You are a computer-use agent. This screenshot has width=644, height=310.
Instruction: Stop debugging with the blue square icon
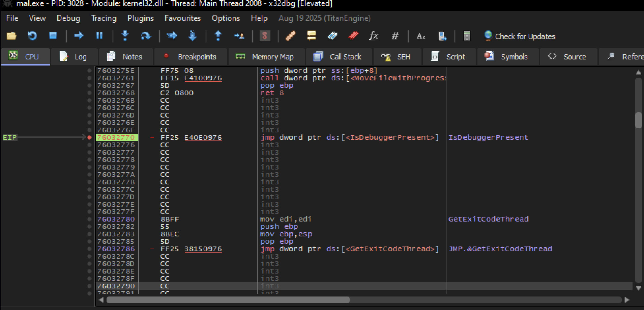point(53,35)
